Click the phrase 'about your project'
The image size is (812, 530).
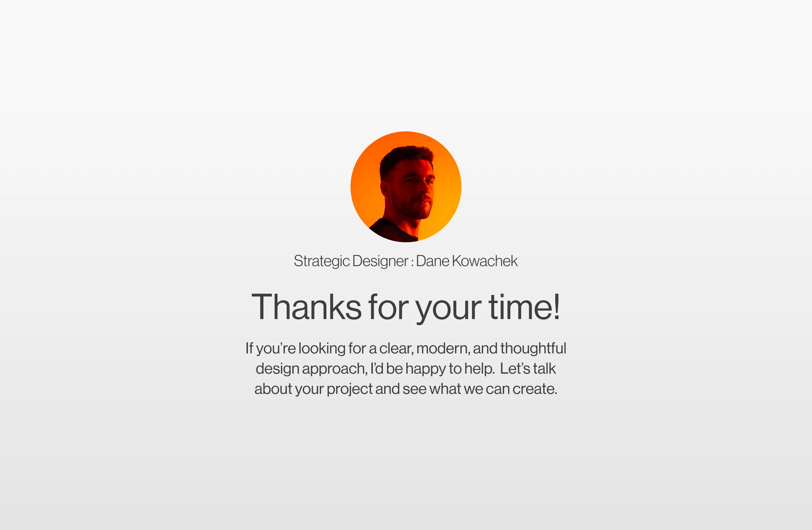314,389
